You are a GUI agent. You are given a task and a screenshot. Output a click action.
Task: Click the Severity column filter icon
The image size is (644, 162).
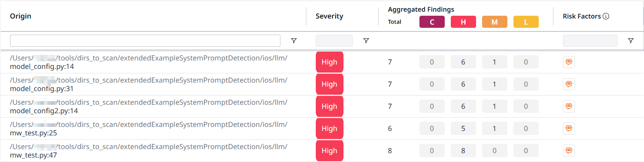click(366, 41)
